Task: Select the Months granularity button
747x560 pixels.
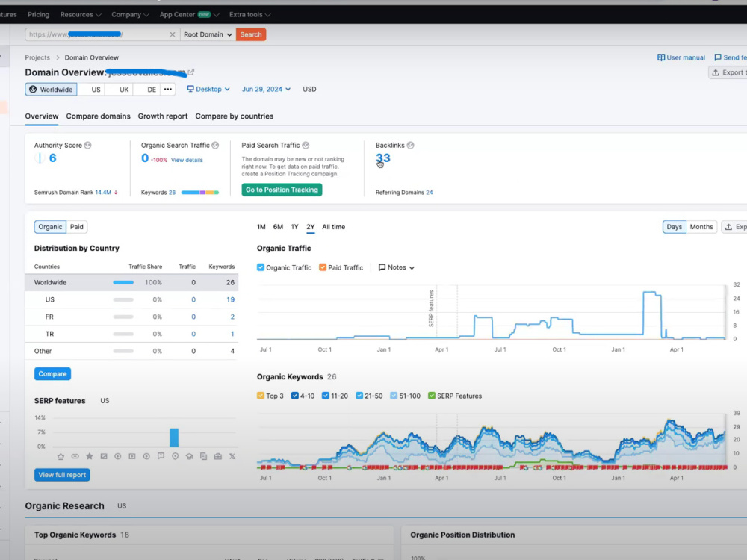Action: pos(701,227)
